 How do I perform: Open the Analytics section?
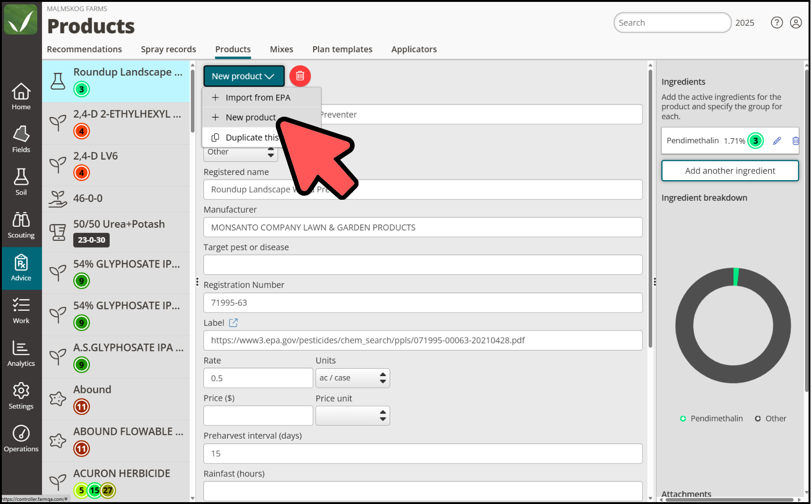point(21,354)
